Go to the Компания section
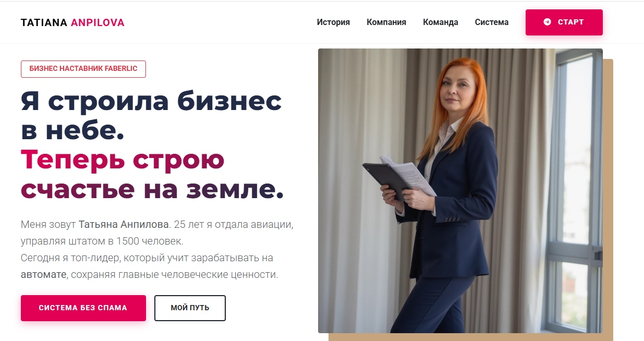The image size is (644, 341). tap(386, 22)
